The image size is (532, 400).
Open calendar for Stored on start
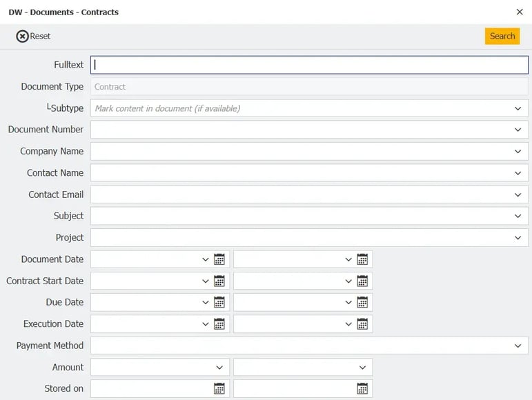[219, 389]
